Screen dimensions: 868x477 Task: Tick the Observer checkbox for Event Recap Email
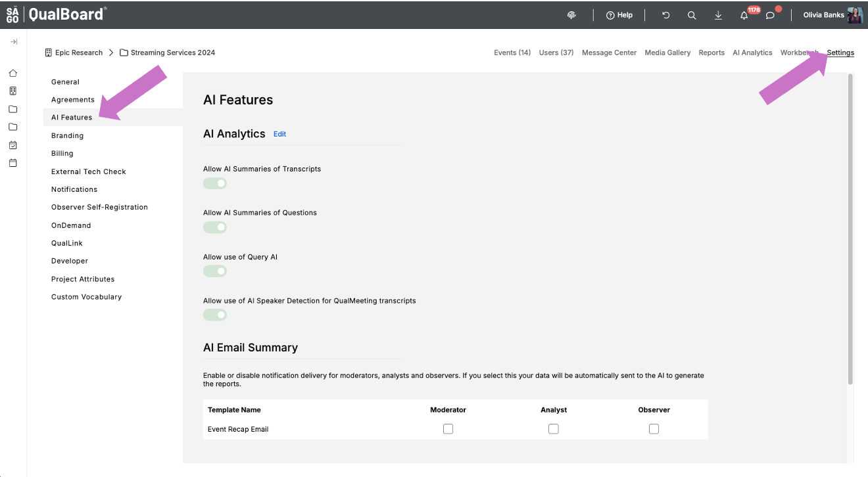point(654,429)
